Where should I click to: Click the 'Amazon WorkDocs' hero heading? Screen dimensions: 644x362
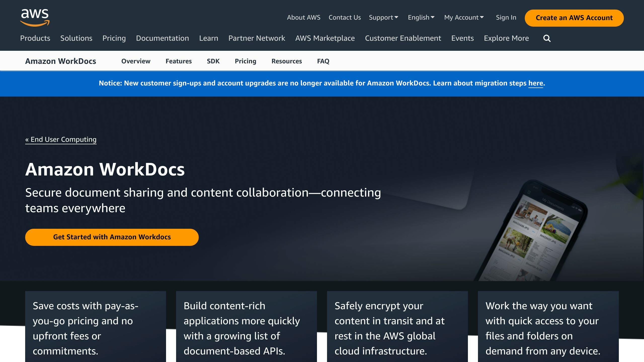point(105,169)
